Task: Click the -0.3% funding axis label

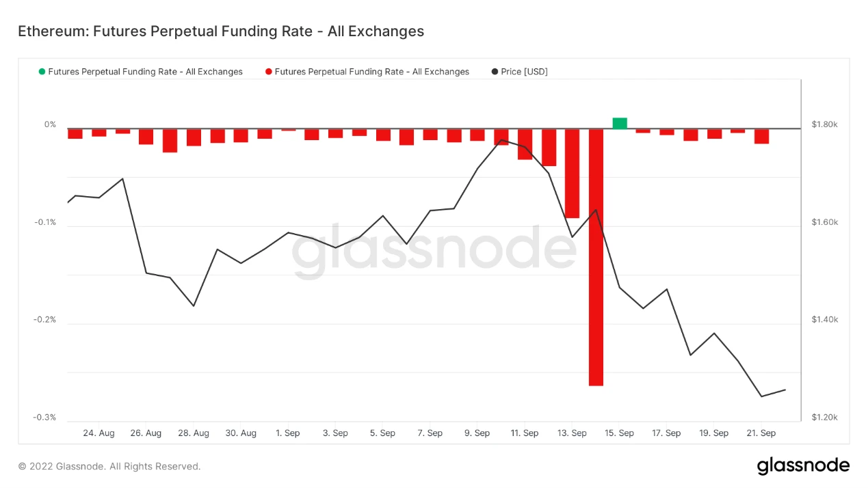Action: [x=44, y=418]
